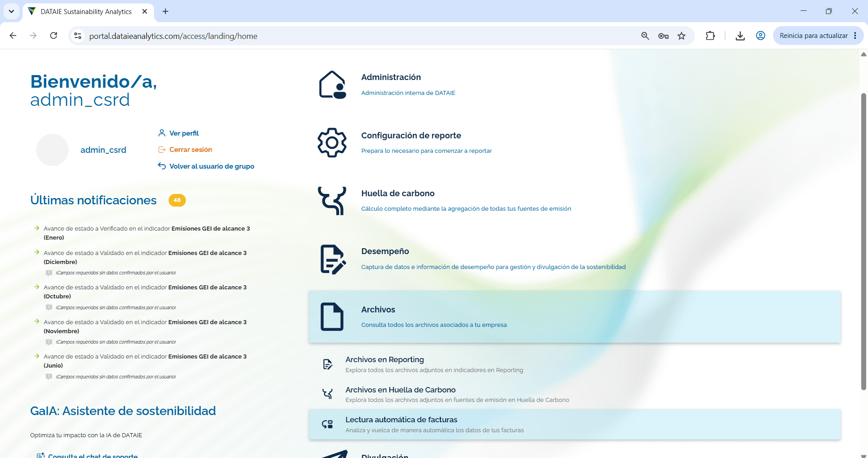Expand the tab search dropdown arrow
This screenshot has width=868, height=458.
click(x=11, y=11)
